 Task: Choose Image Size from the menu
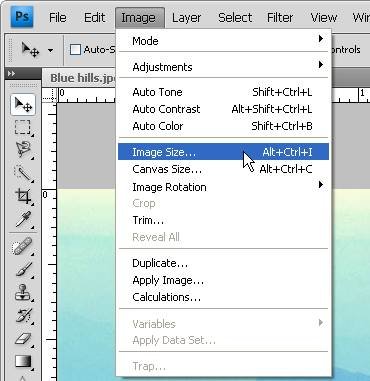223,152
